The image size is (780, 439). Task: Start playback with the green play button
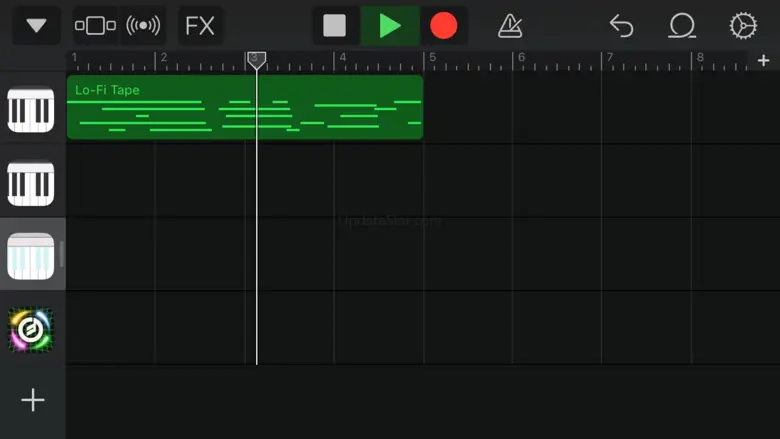tap(390, 25)
